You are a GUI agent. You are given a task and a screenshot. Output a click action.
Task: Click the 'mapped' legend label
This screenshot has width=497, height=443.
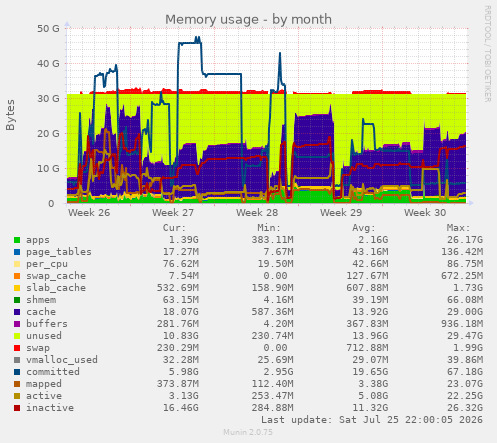pos(44,384)
